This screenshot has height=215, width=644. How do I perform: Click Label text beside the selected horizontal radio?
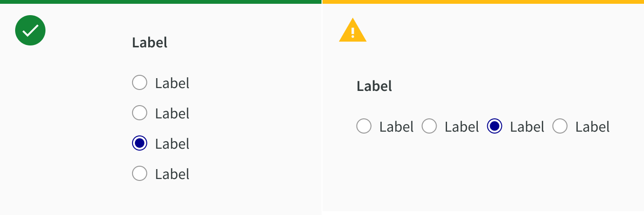[527, 127]
